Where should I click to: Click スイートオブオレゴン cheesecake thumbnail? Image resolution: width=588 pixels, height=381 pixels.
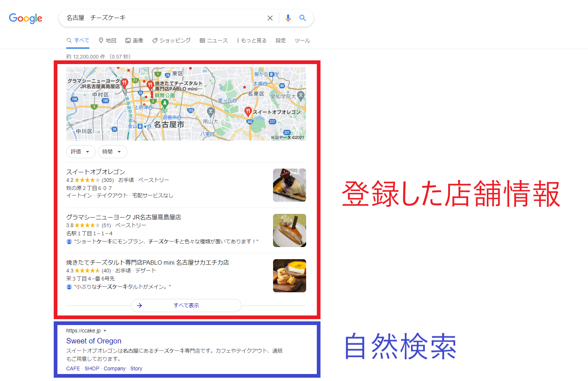click(x=290, y=185)
